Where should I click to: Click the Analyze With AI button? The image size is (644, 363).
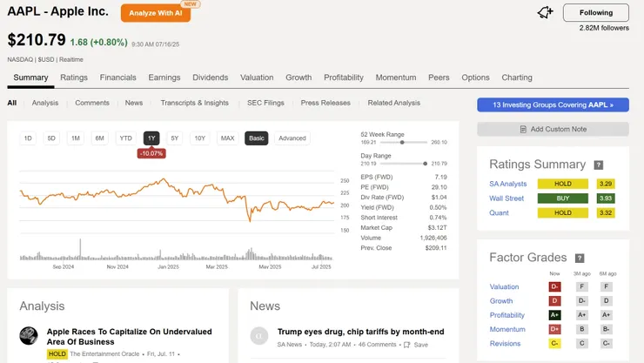tap(156, 13)
